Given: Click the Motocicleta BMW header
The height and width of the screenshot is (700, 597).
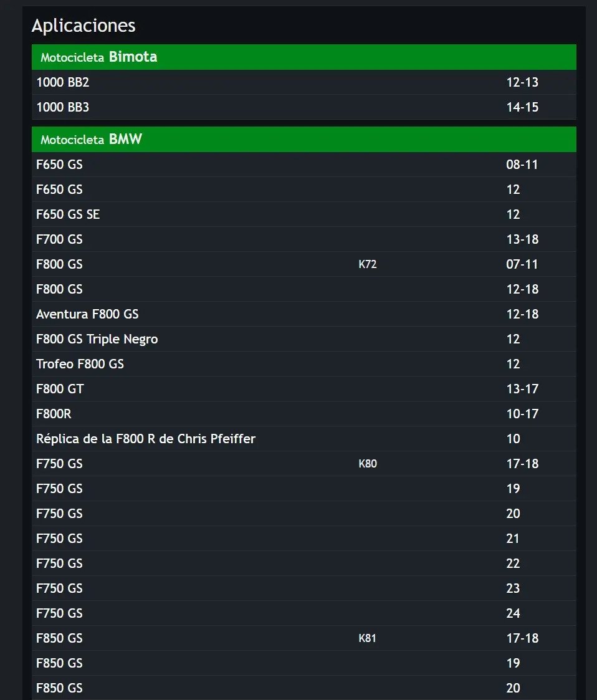Looking at the screenshot, I should [x=304, y=139].
